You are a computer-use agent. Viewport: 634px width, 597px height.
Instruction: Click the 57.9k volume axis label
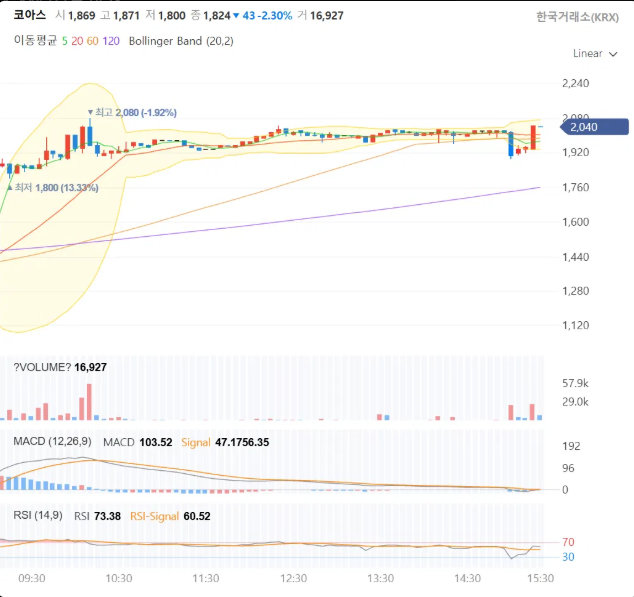point(575,383)
